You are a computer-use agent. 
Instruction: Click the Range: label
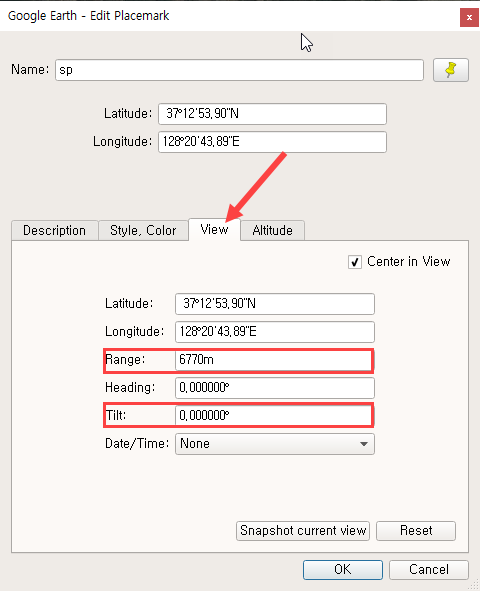[x=125, y=360]
